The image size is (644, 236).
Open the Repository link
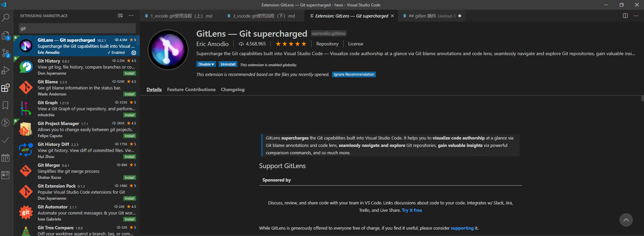pyautogui.click(x=327, y=44)
